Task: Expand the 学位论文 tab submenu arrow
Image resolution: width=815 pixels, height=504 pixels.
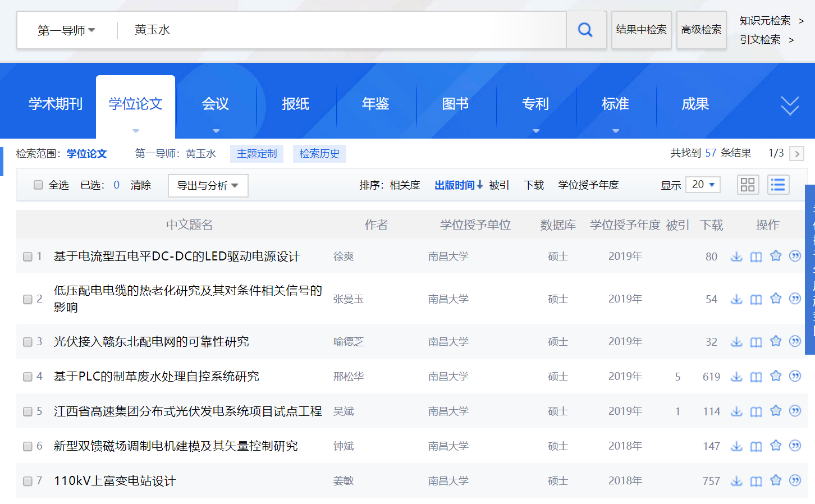Action: [135, 131]
